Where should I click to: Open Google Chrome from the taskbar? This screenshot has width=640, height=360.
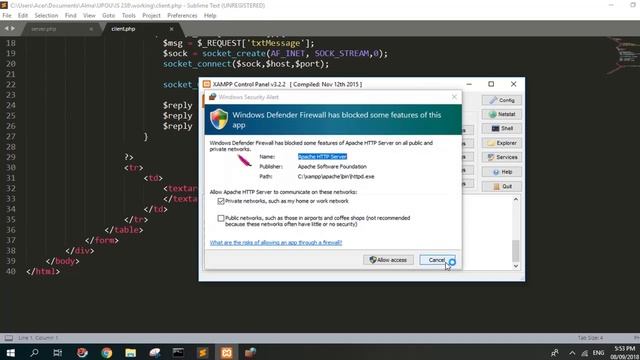pos(107,353)
